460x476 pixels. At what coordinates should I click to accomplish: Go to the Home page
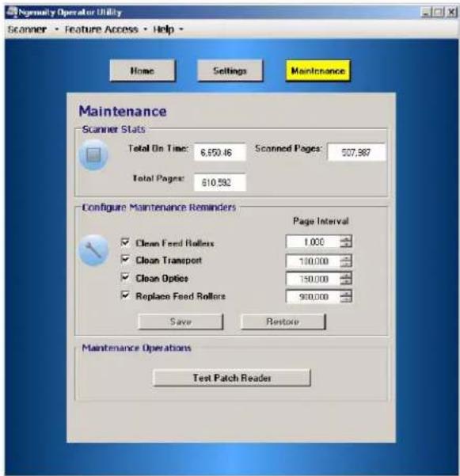[143, 70]
